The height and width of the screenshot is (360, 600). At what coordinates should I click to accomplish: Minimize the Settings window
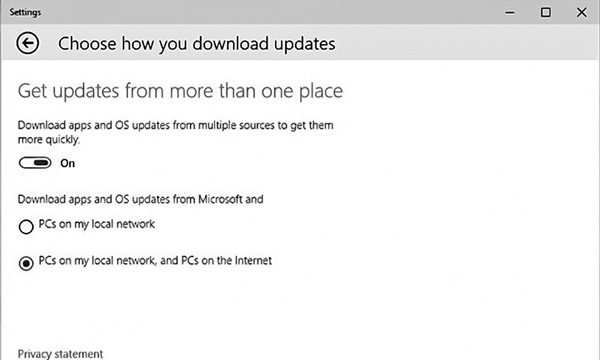(509, 13)
